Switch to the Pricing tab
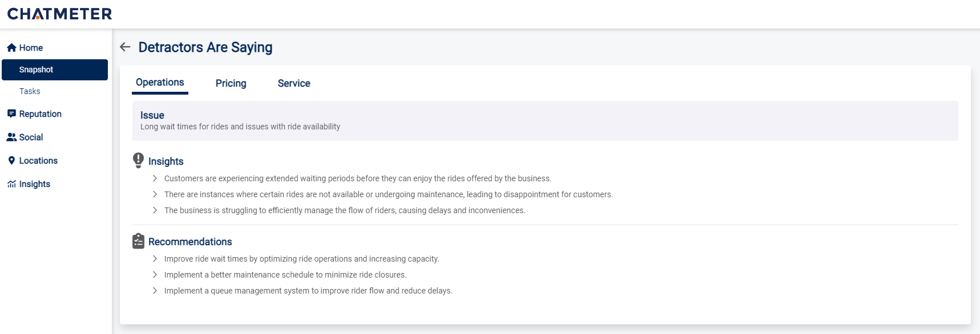 click(231, 83)
